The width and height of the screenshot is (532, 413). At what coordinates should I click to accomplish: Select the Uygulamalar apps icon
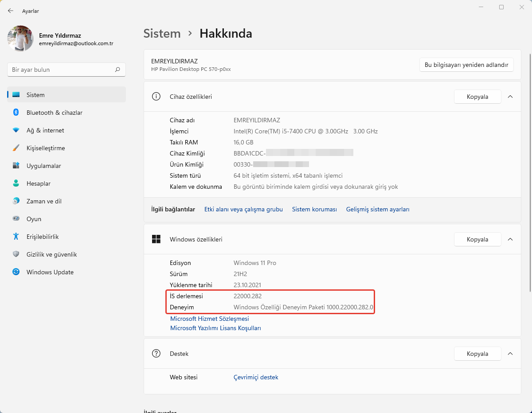pos(16,166)
